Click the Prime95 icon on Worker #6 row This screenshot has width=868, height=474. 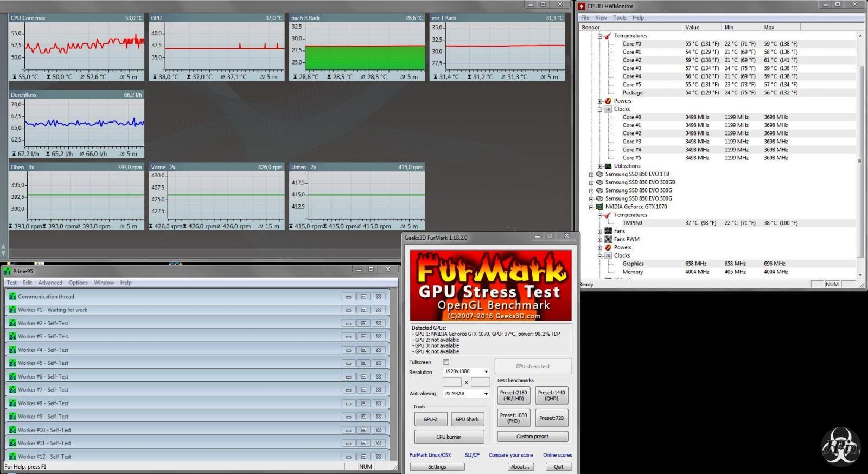pos(12,376)
